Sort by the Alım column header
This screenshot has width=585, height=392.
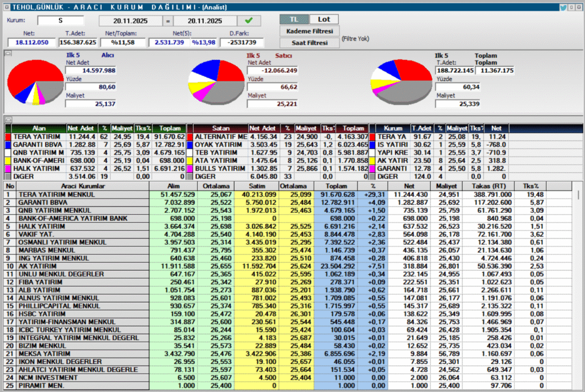[x=173, y=186]
